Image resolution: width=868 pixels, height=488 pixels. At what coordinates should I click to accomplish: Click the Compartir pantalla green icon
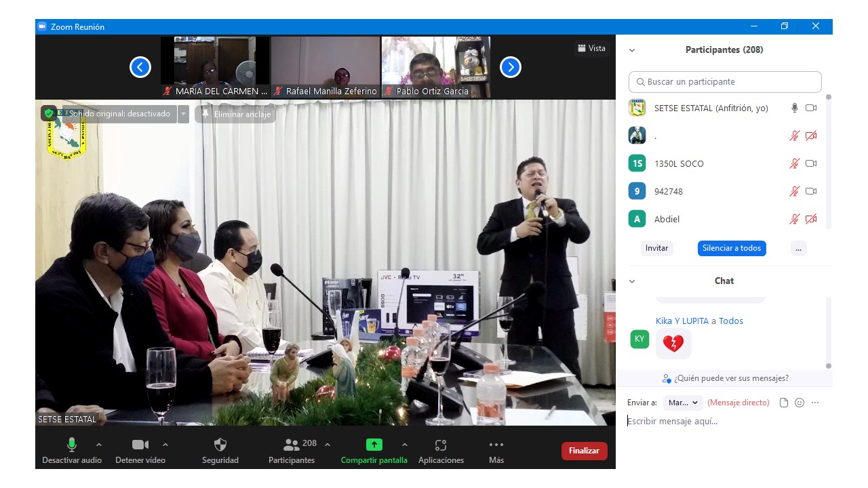pyautogui.click(x=374, y=445)
